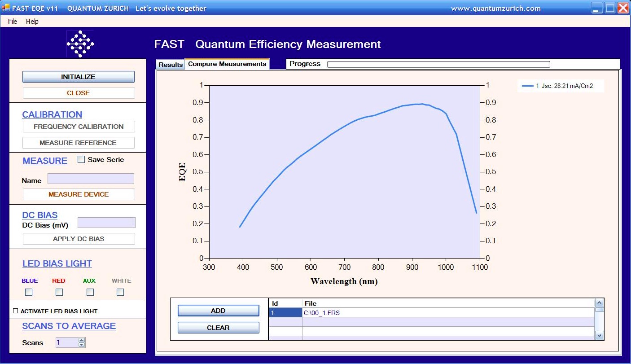The image size is (631, 364).
Task: Switch to the Results tab
Action: click(170, 64)
